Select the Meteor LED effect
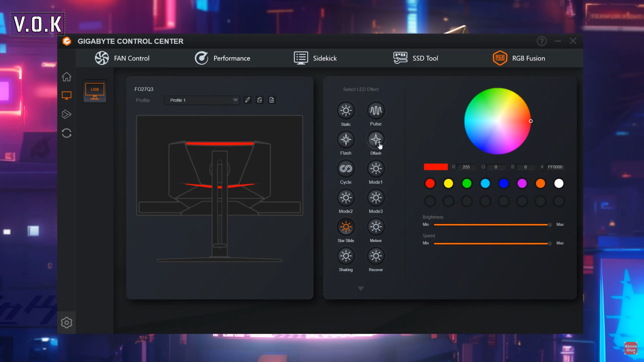Screen dimensions: 644x362 (376, 227)
